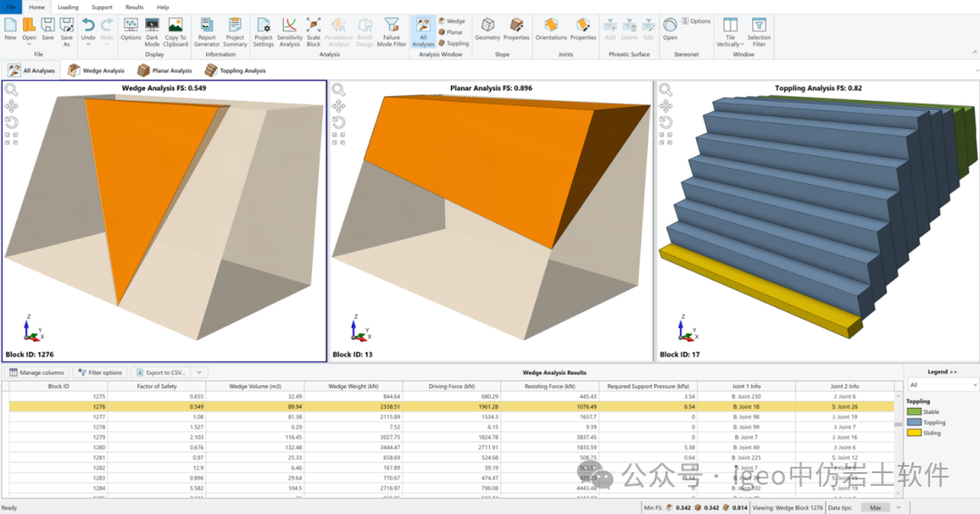Click zoom magnifier in Planar Analysis view
The width and height of the screenshot is (980, 514).
coord(338,89)
